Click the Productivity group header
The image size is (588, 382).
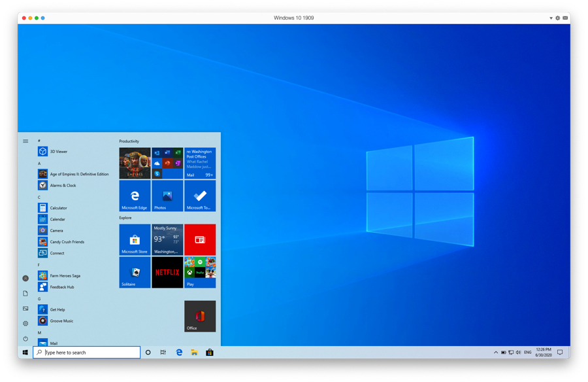coord(129,141)
